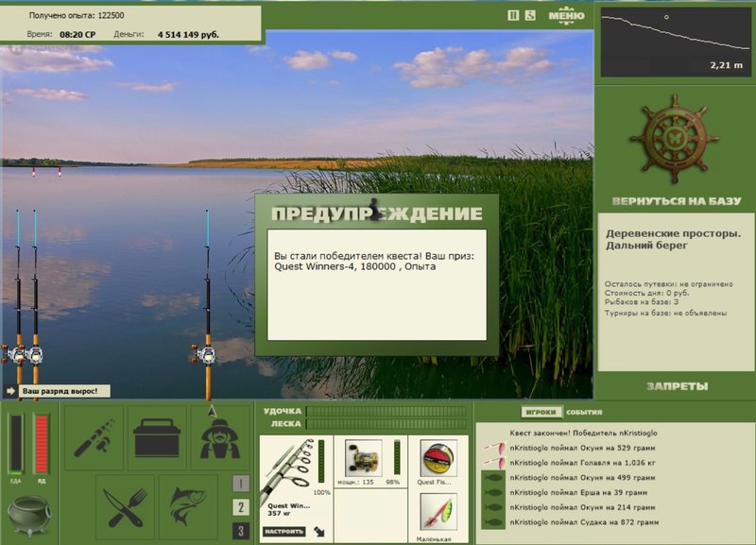Click the fisherman character icon
This screenshot has width=756, height=545.
[x=219, y=438]
